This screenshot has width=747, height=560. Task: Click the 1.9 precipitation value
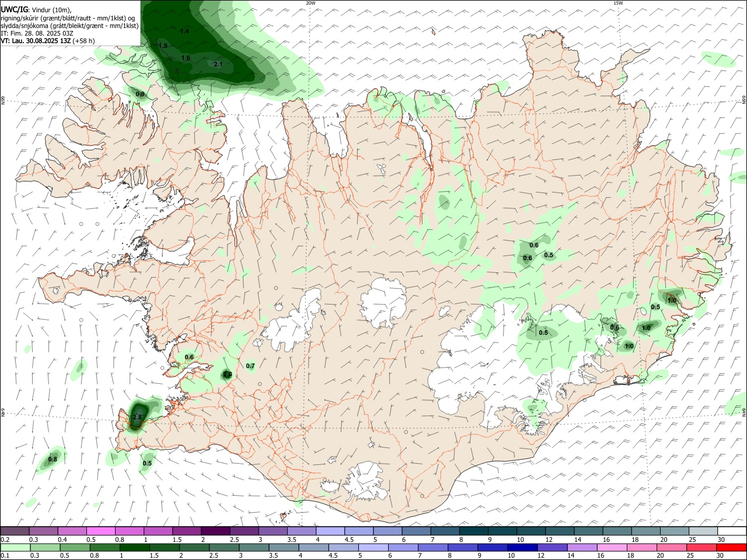click(163, 45)
